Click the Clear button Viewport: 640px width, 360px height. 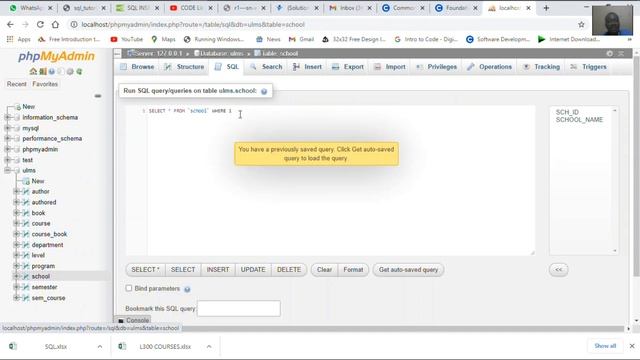click(324, 270)
